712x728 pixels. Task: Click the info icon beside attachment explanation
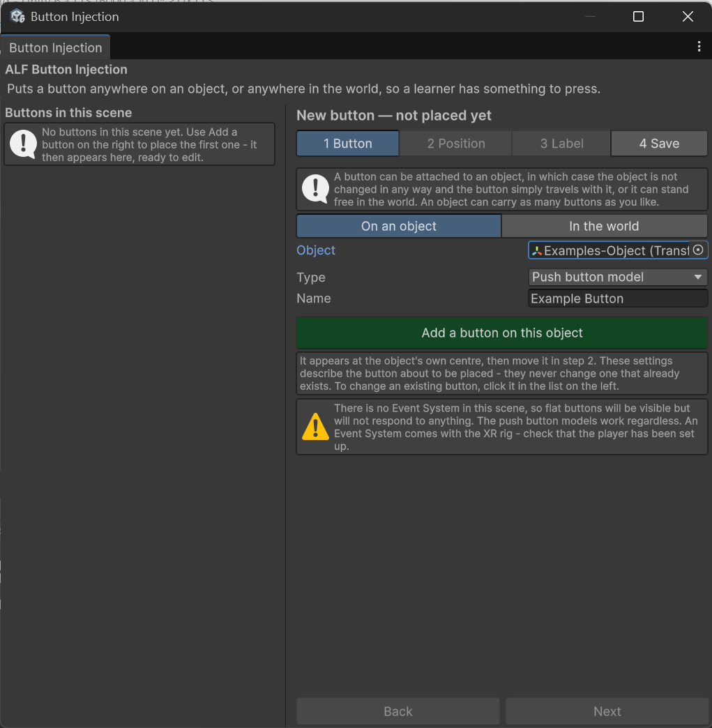coord(315,189)
